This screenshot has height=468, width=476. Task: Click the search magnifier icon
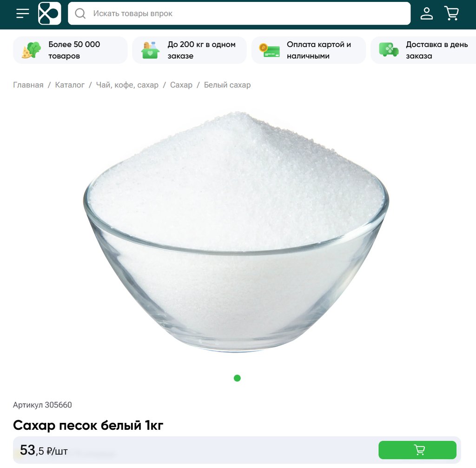pyautogui.click(x=80, y=13)
